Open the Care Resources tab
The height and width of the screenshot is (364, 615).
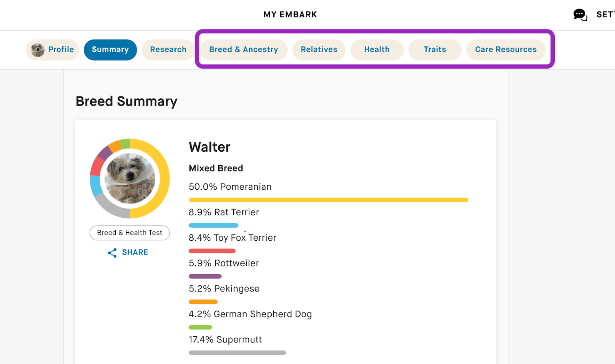[x=505, y=50]
